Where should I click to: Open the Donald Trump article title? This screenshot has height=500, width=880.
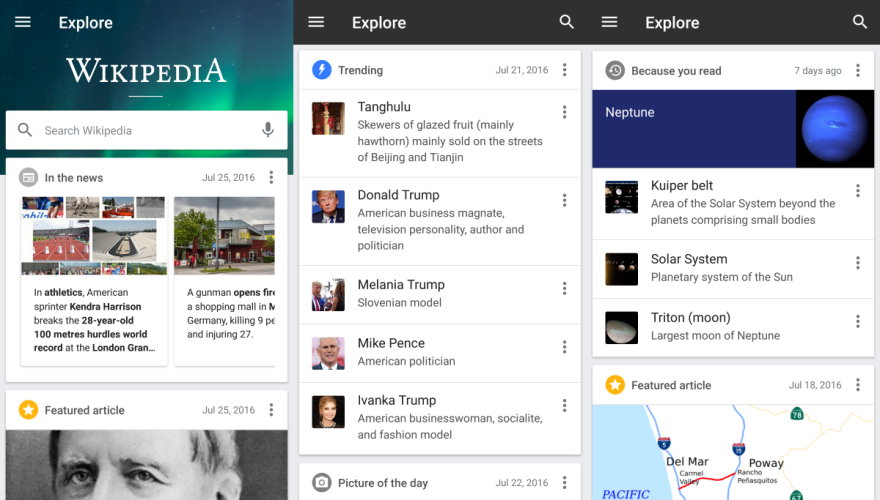[x=398, y=195]
